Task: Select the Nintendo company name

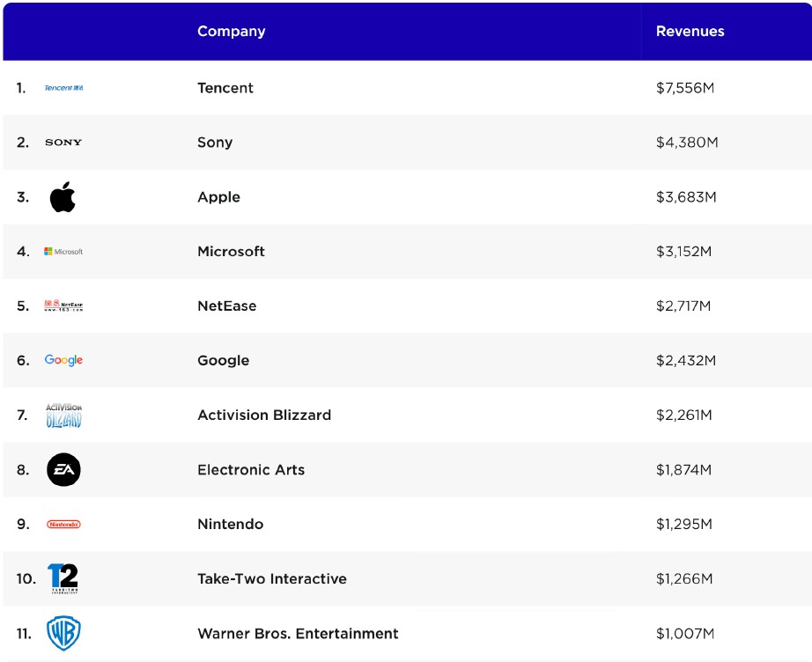Action: (231, 525)
